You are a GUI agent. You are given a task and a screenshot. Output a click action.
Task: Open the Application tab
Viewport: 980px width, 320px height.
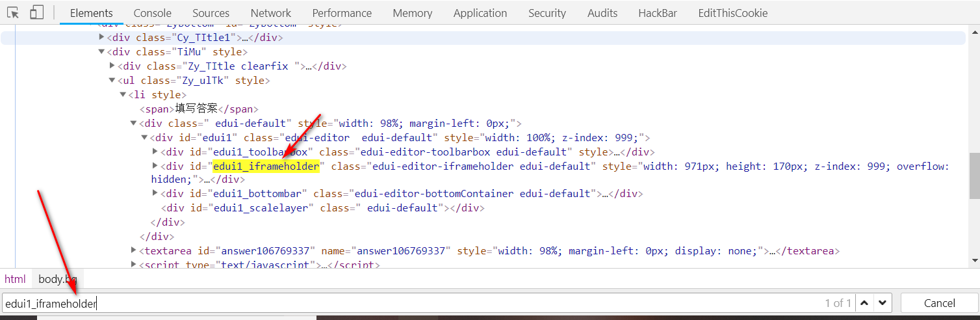click(x=480, y=13)
